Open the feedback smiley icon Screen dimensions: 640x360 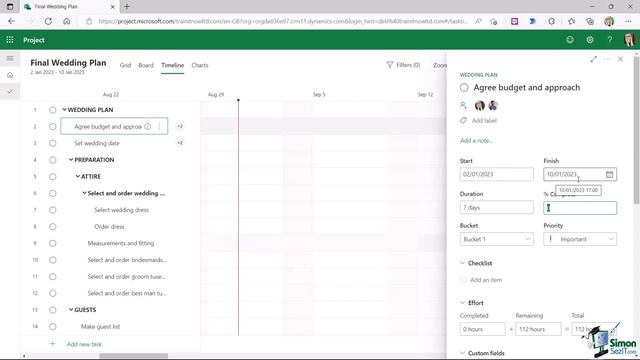pyautogui.click(x=570, y=40)
